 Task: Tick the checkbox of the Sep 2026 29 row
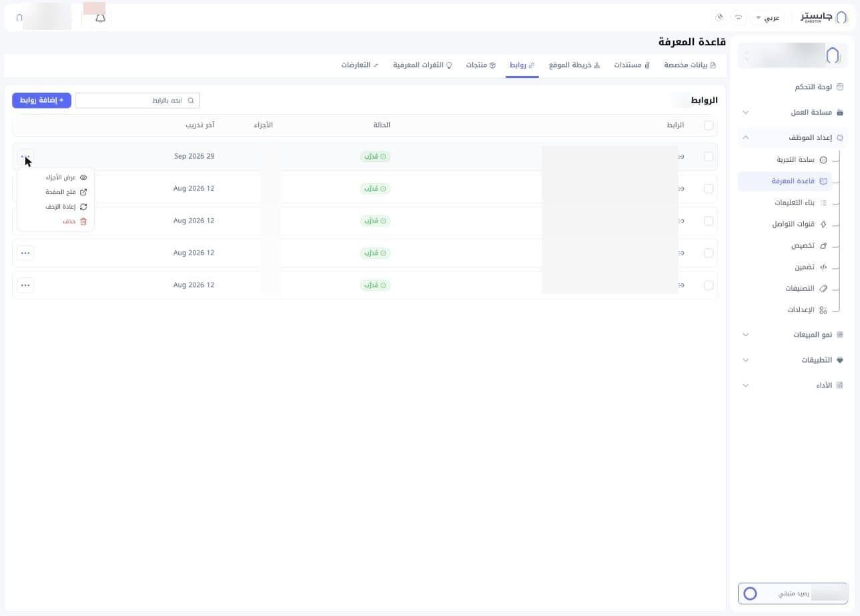point(709,157)
